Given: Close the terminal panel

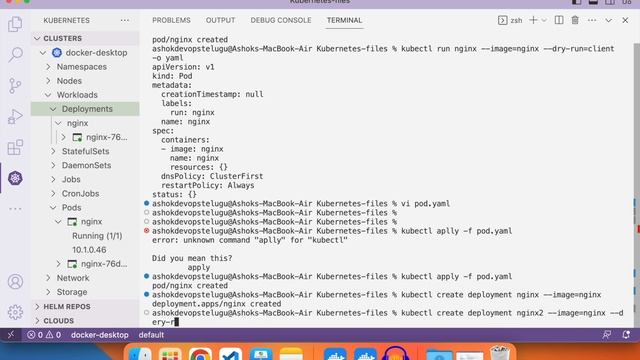Looking at the screenshot, I should click(x=625, y=20).
